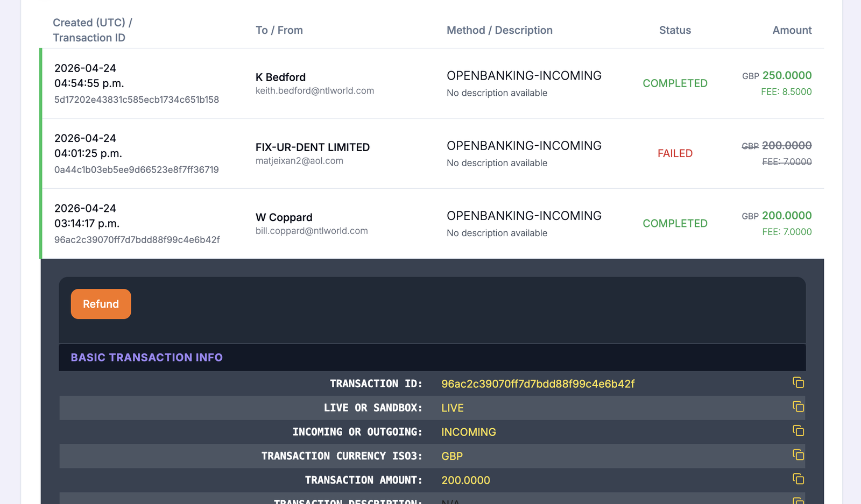Click COMPLETED status in W Coppard row
The height and width of the screenshot is (504, 861).
[675, 223]
